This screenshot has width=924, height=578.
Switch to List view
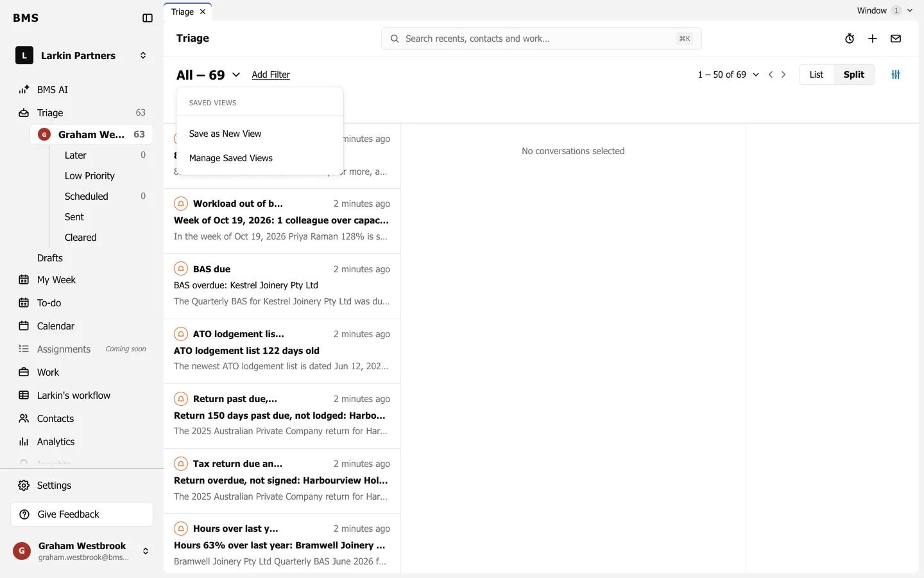pyautogui.click(x=816, y=74)
